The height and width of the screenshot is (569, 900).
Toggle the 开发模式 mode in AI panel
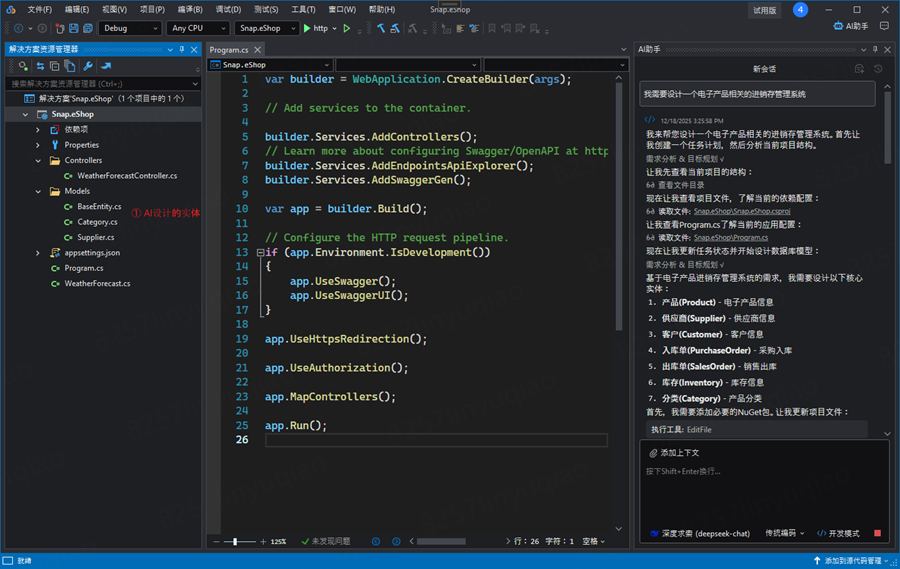(x=838, y=533)
